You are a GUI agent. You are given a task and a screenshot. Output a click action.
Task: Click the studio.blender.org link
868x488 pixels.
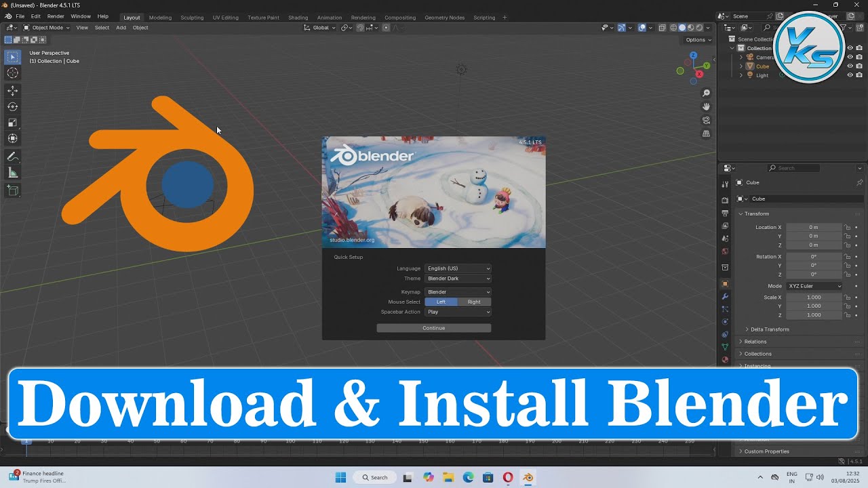[351, 239]
